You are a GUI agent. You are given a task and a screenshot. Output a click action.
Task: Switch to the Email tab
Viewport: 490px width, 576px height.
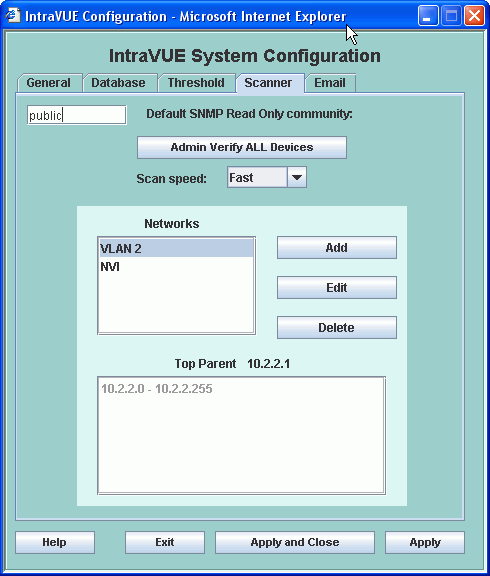pos(330,83)
